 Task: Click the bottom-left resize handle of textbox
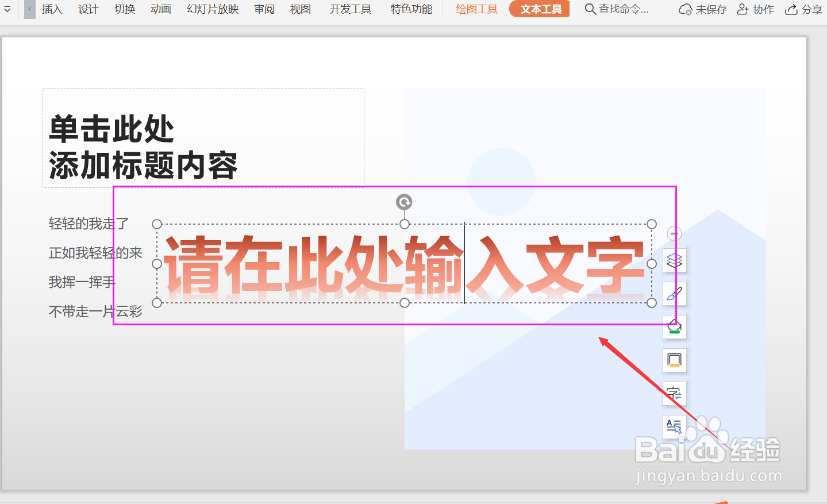click(x=157, y=303)
